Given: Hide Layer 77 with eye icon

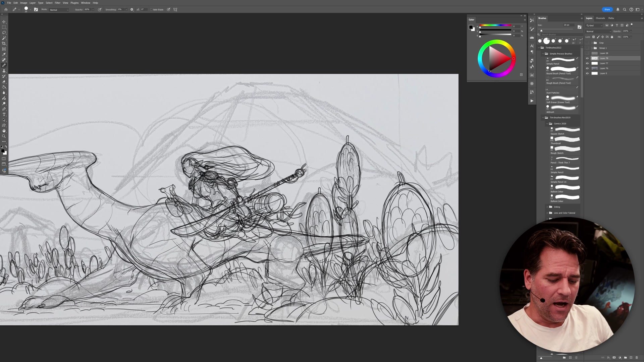Looking at the screenshot, I should click(587, 63).
